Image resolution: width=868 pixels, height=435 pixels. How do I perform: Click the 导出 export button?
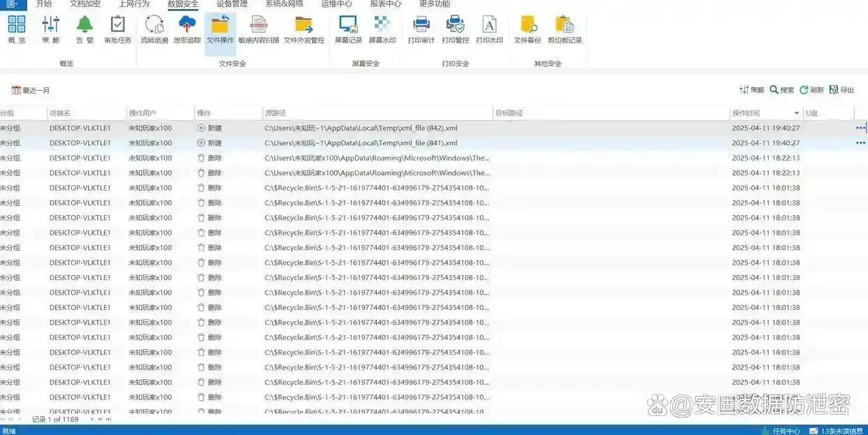tap(841, 90)
